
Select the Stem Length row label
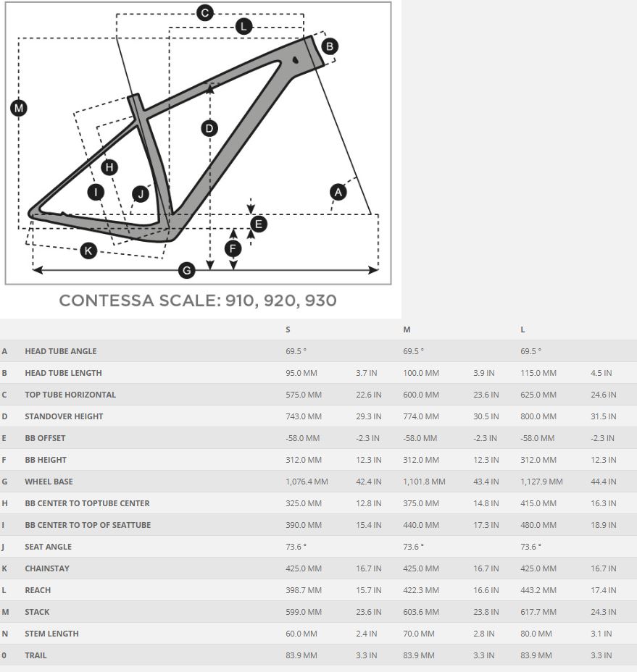click(x=51, y=634)
